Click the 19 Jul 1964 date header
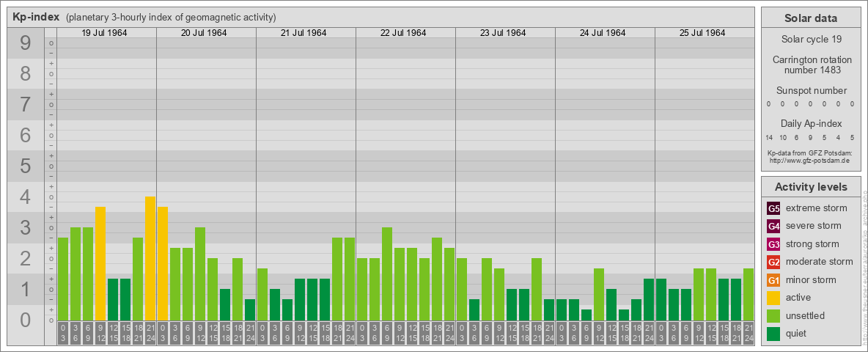The height and width of the screenshot is (352, 868). [104, 33]
